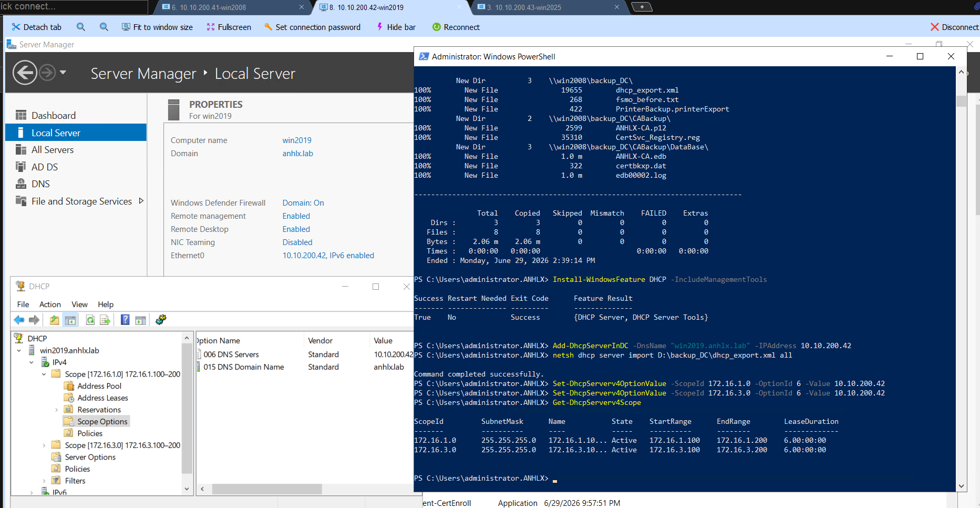The image size is (980, 508).
Task: Open the Help menu in DHCP
Action: click(x=106, y=304)
